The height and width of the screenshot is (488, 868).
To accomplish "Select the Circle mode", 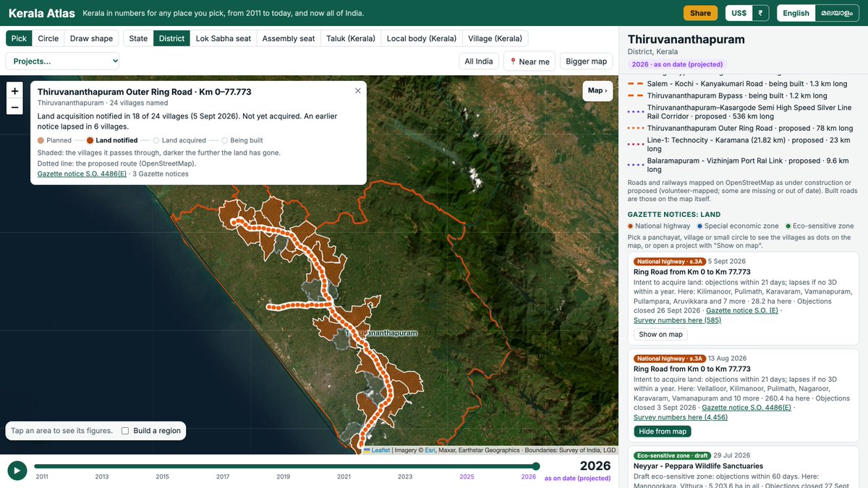I will [48, 38].
